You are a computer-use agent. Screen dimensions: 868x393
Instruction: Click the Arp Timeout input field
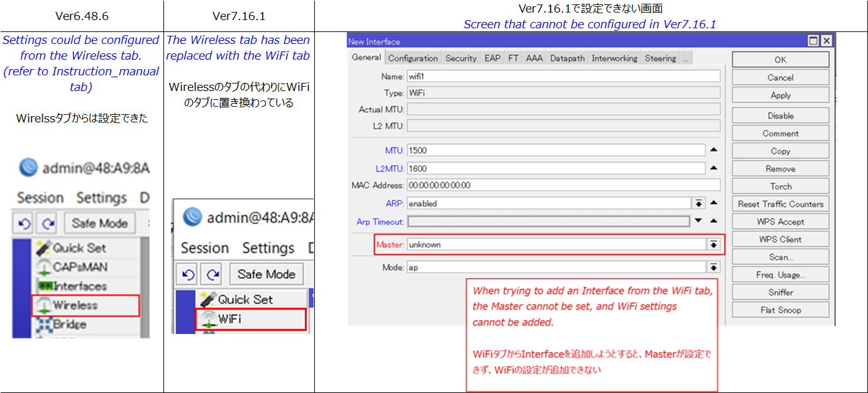[x=549, y=222]
